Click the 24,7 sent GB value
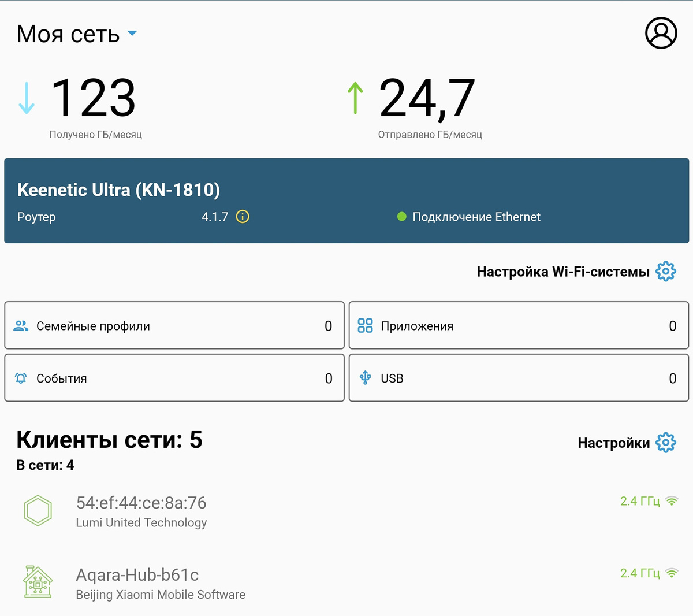693x616 pixels. 427,99
